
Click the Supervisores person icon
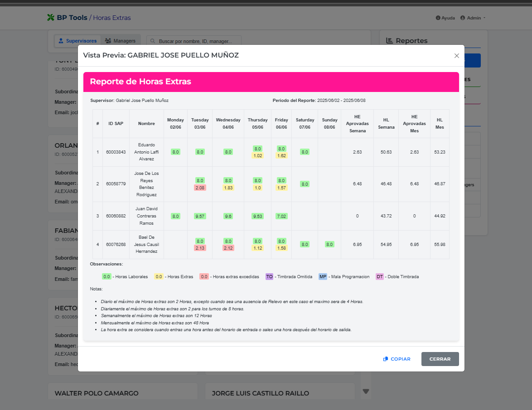60,40
